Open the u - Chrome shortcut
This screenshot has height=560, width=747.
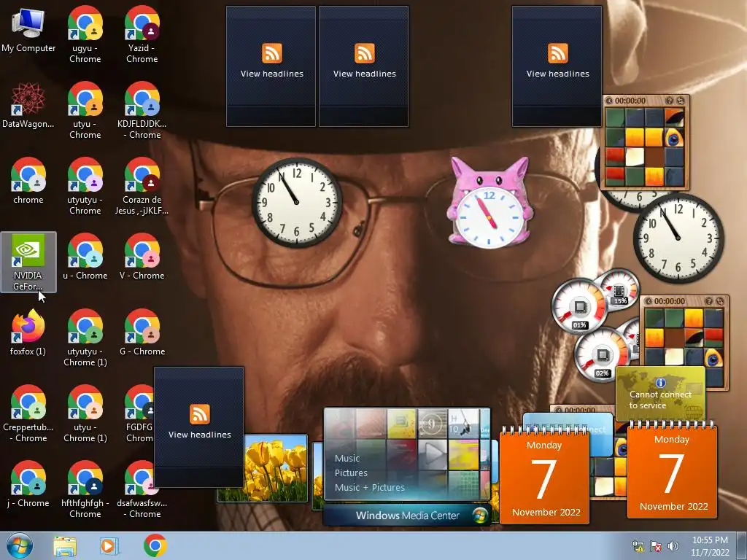85,257
